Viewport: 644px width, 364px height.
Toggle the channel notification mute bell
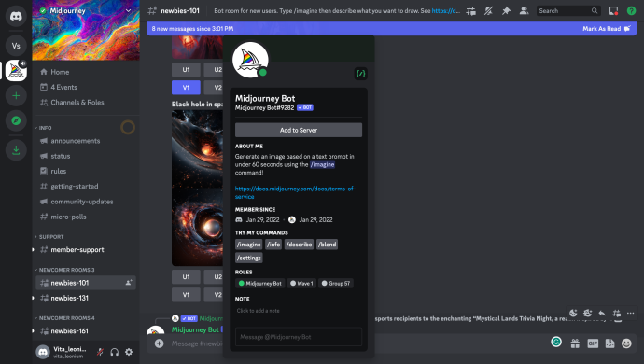pyautogui.click(x=488, y=11)
